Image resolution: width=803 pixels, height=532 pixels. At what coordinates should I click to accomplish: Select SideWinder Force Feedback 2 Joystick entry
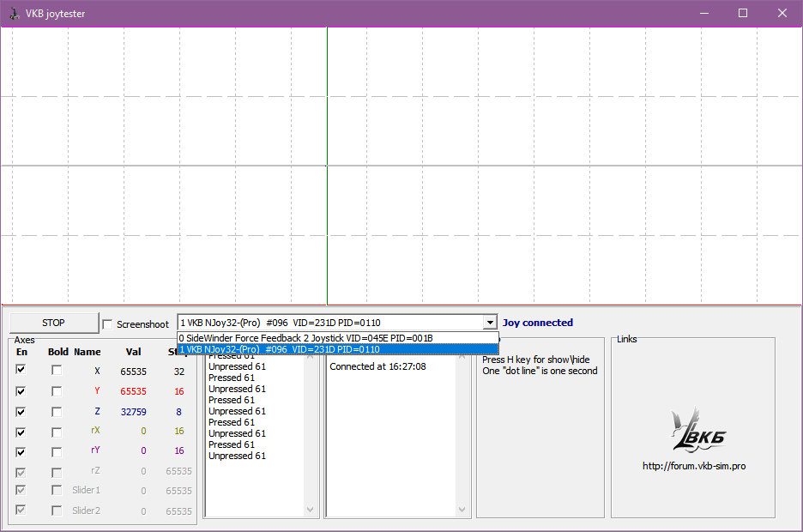pos(338,338)
